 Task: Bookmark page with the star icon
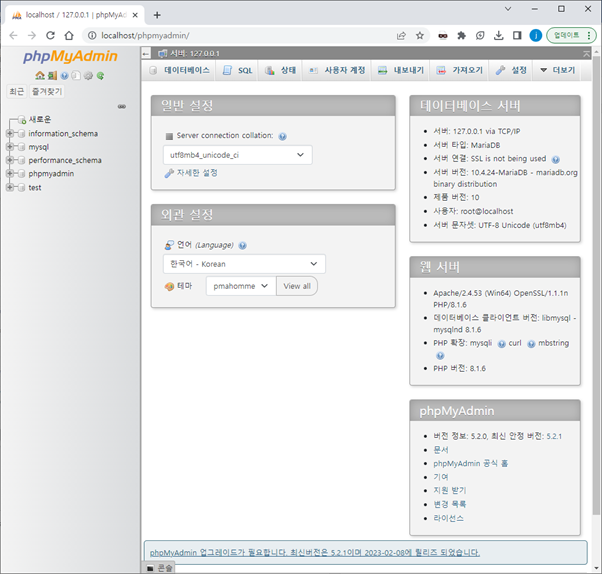tap(420, 36)
